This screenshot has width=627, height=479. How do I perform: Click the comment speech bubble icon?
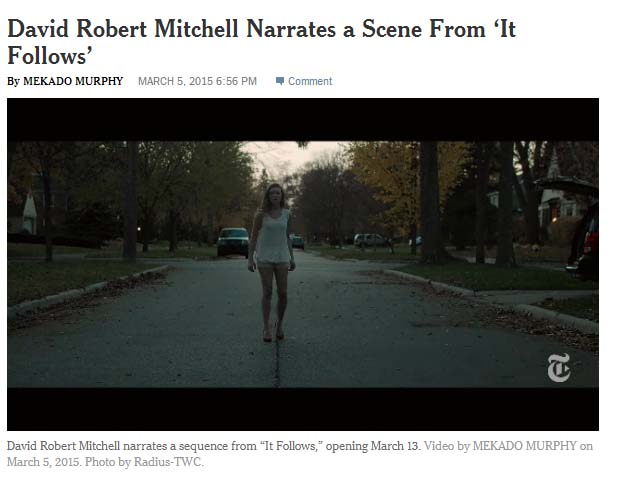pos(280,81)
